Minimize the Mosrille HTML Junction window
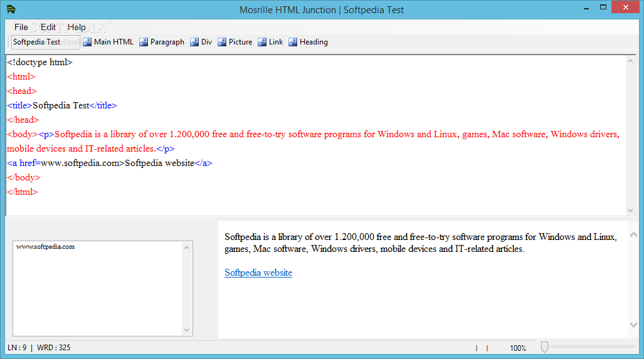This screenshot has width=644, height=359. coord(586,8)
